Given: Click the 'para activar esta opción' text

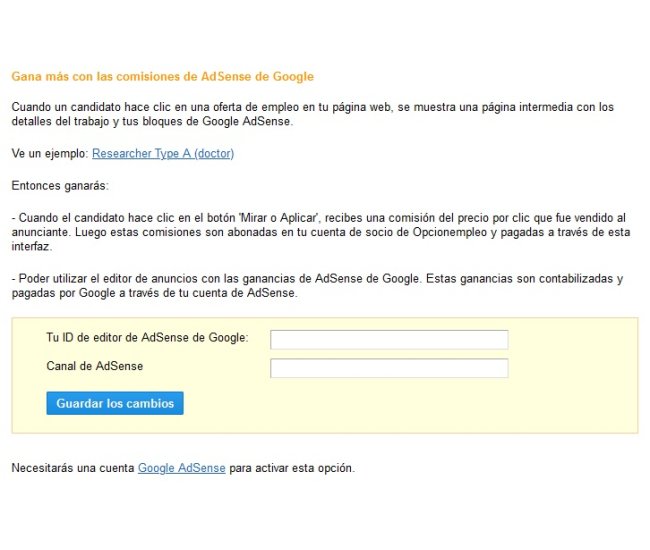Looking at the screenshot, I should point(292,468).
